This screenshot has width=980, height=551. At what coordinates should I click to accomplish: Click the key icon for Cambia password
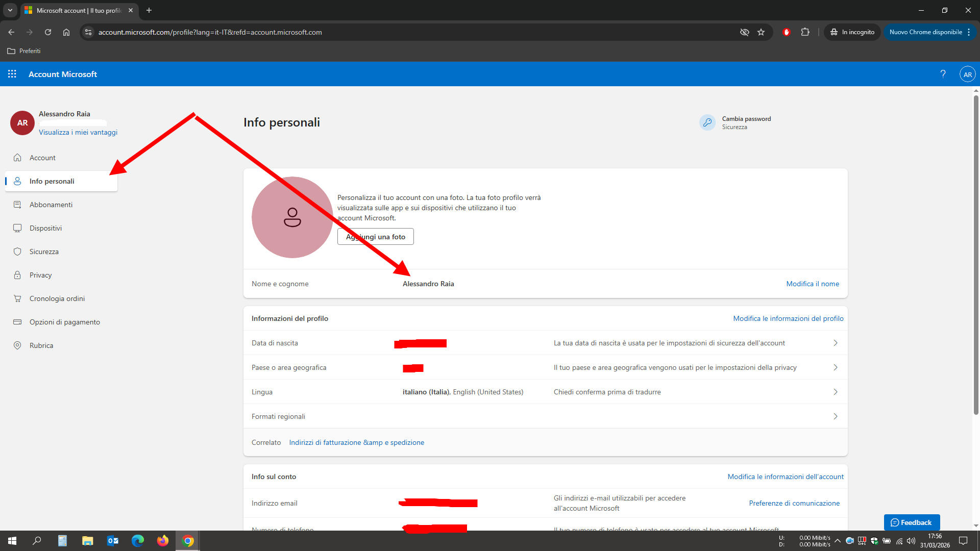[x=707, y=122]
